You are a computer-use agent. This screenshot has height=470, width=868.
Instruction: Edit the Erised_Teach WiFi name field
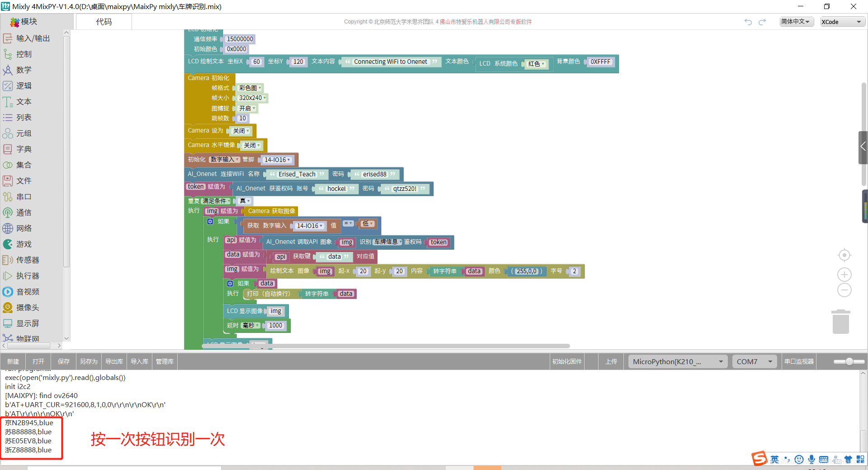[x=297, y=174]
